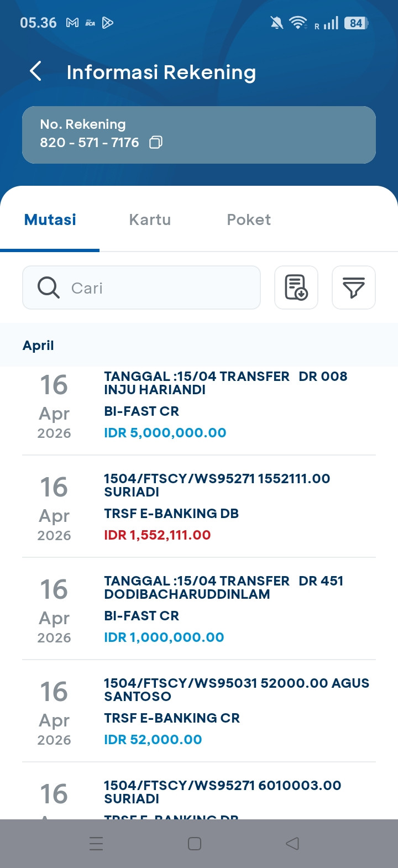Tap the back arrow icon

pyautogui.click(x=35, y=71)
